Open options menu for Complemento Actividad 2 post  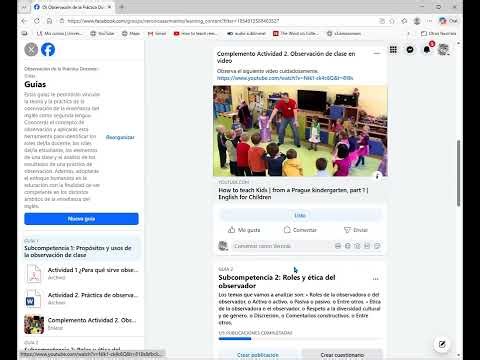[x=377, y=54]
